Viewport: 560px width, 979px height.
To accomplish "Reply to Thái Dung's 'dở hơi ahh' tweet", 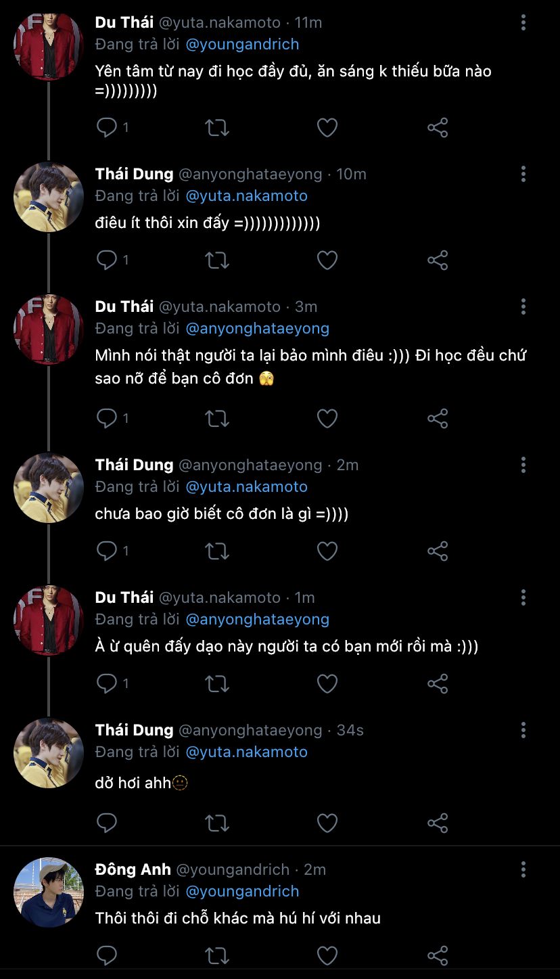I will click(x=107, y=823).
